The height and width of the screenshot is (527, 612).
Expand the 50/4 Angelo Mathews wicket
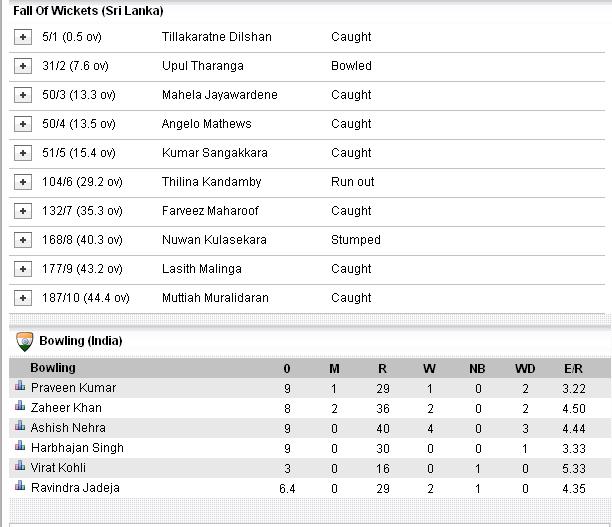click(23, 124)
